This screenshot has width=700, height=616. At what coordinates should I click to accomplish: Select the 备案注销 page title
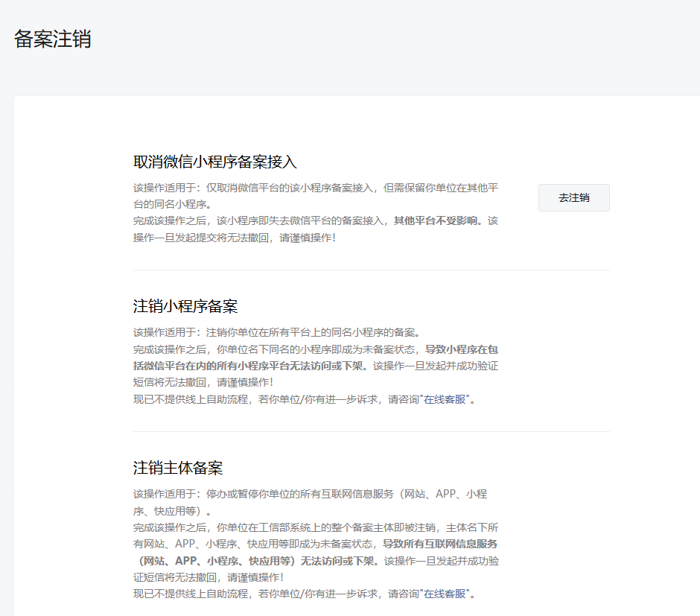(53, 39)
